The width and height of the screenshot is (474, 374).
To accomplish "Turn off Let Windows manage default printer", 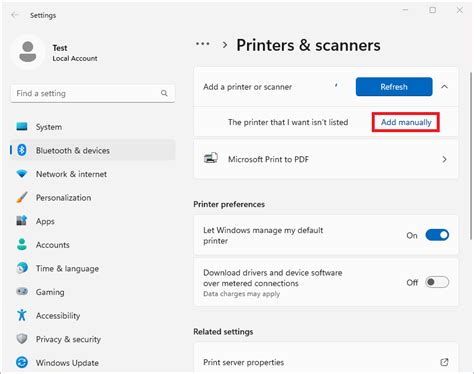I will pyautogui.click(x=437, y=235).
